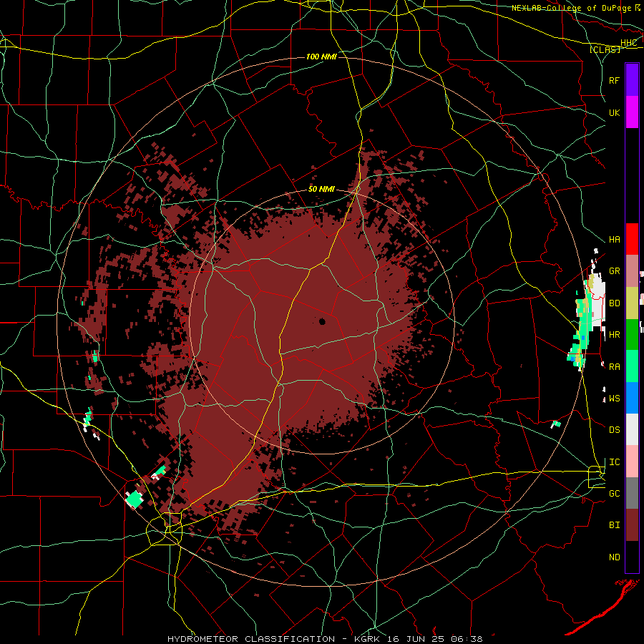
Task: Click the ND legend label
Action: (x=614, y=557)
